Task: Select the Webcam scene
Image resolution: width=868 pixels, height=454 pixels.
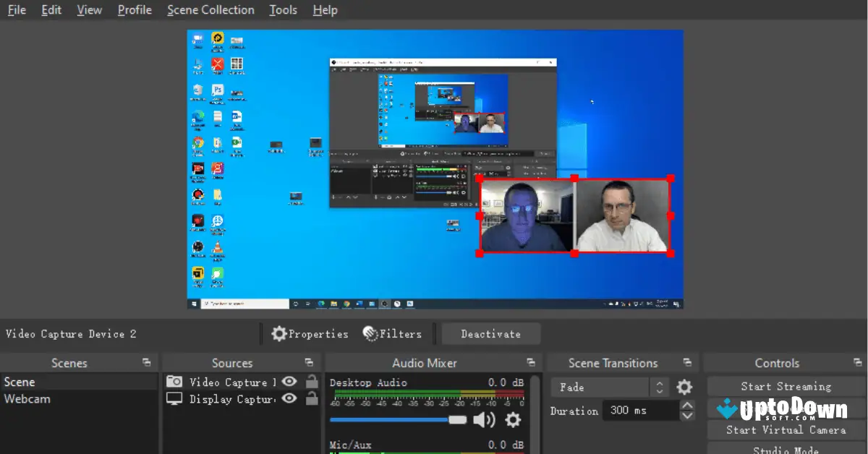Action: tap(27, 398)
